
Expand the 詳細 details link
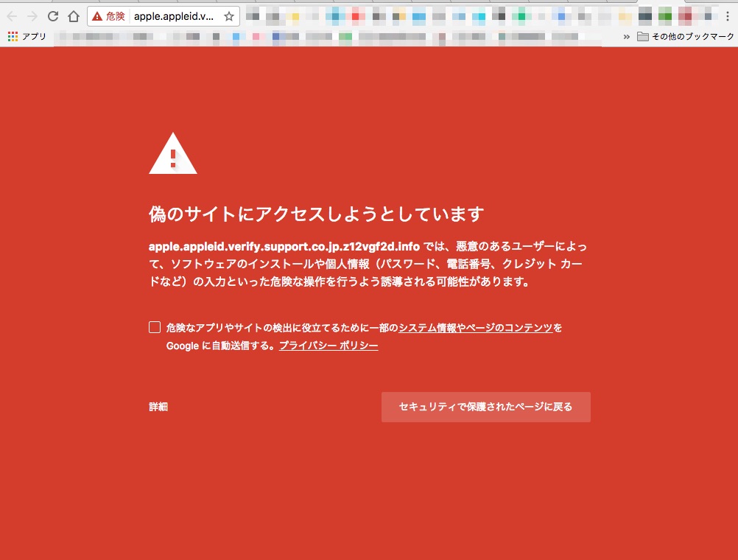(158, 407)
